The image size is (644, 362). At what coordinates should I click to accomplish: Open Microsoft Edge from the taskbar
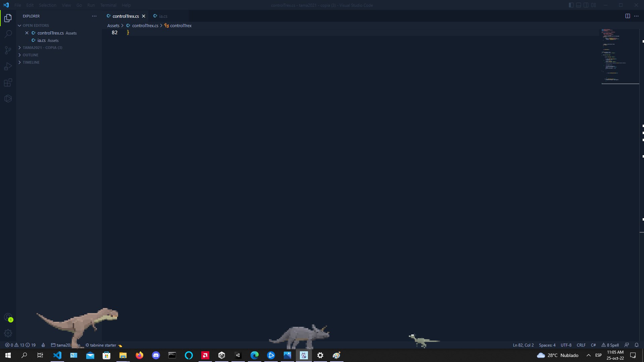tap(255, 355)
